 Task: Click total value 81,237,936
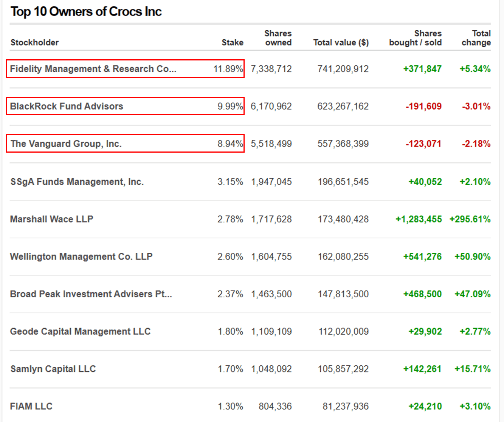(x=346, y=406)
